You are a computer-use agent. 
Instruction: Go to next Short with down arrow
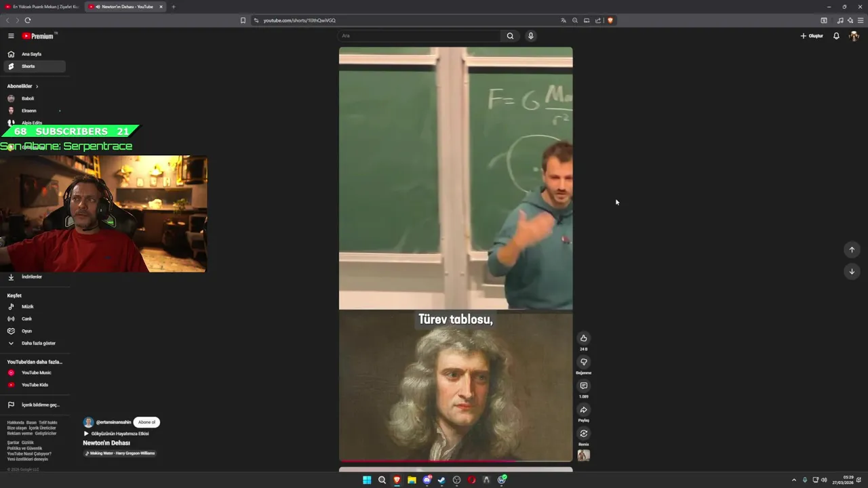tap(852, 271)
